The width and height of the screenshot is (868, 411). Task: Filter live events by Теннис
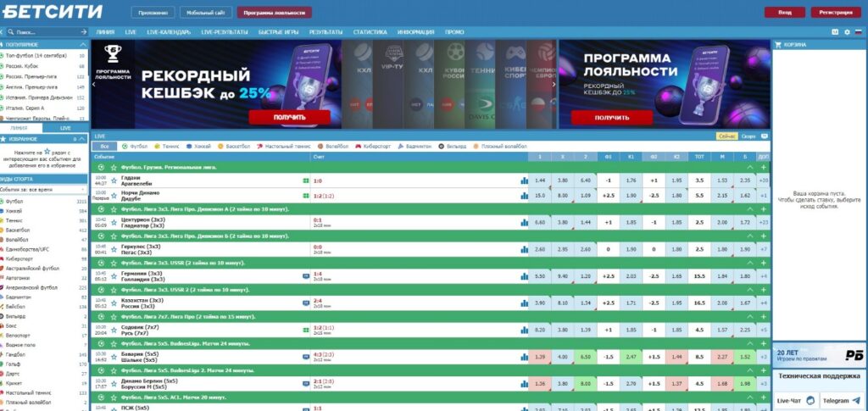click(167, 147)
